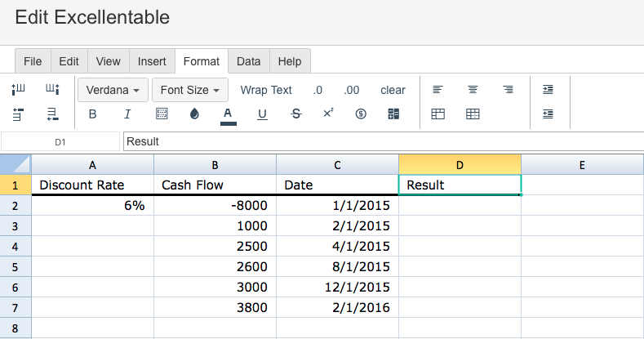
Task: Center align the cell text
Action: [473, 90]
